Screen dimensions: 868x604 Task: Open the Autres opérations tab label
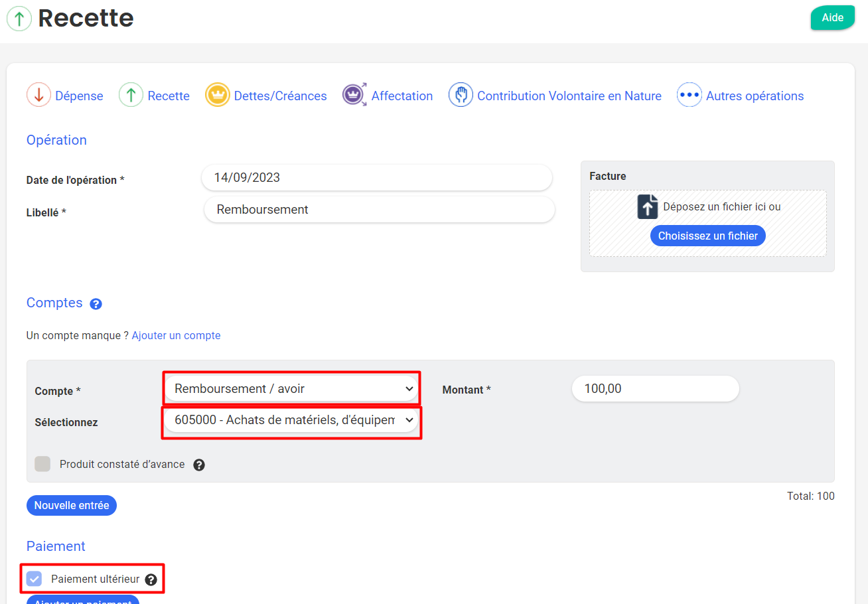coord(755,96)
